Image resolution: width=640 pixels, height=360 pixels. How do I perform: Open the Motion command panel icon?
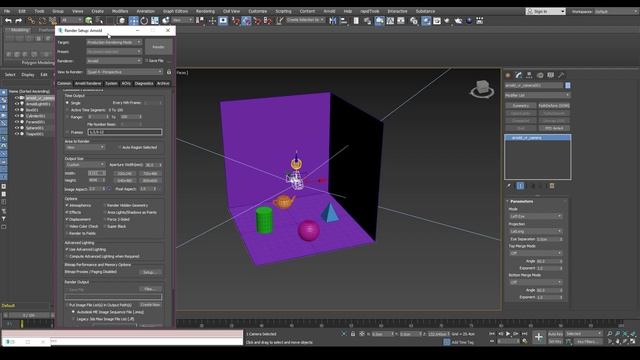click(x=540, y=75)
